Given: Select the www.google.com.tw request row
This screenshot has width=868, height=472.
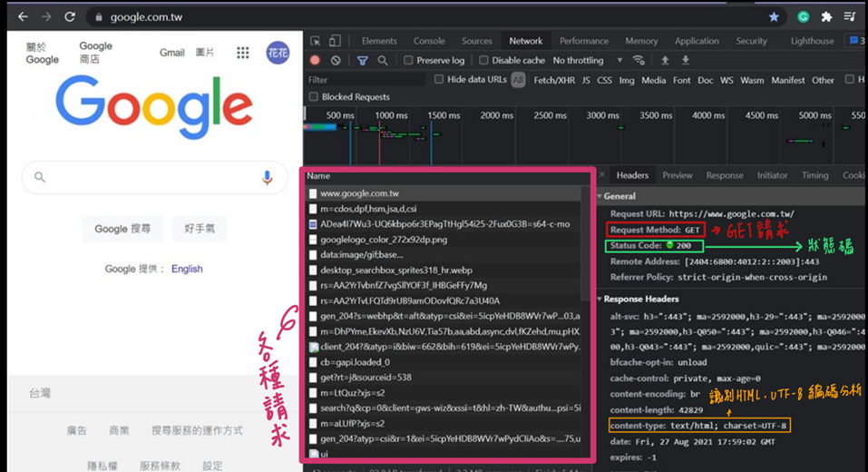Looking at the screenshot, I should pos(443,193).
